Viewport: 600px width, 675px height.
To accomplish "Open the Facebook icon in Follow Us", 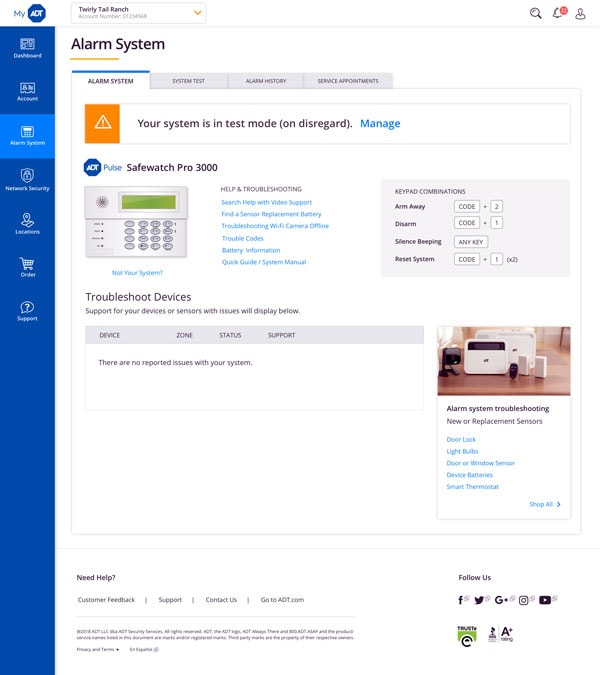I will coord(461,600).
